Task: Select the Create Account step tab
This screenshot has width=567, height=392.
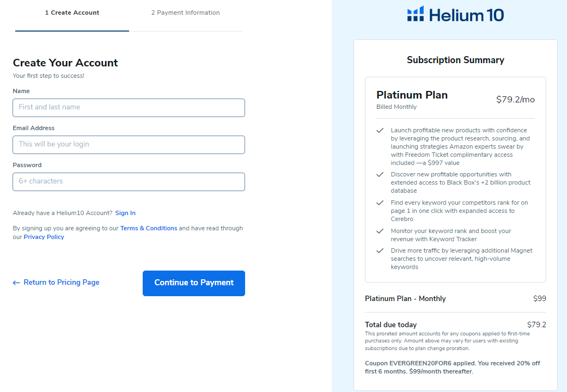Action: [x=72, y=13]
